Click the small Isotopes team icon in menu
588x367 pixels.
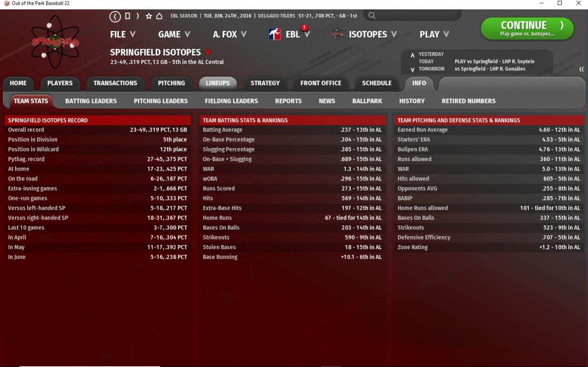[338, 34]
